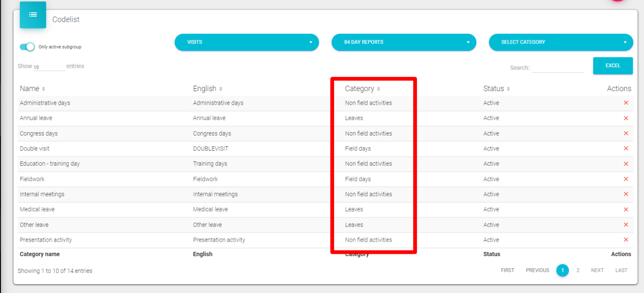Click the Codelist list icon

pyautogui.click(x=33, y=15)
